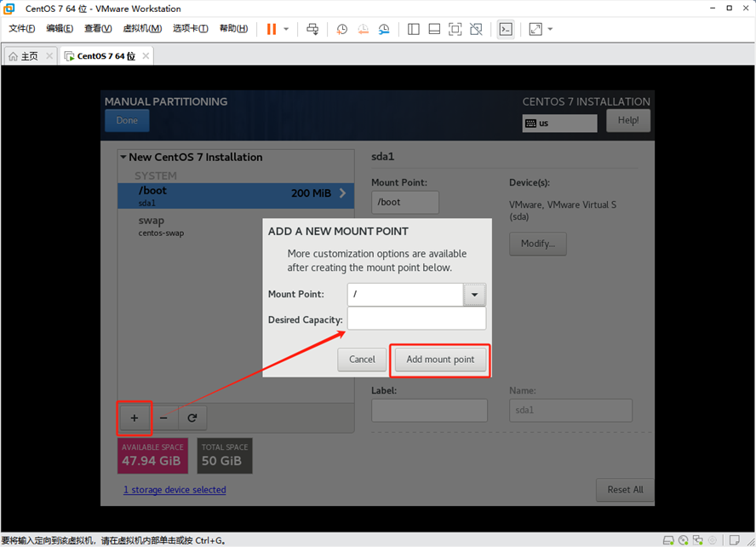The height and width of the screenshot is (547, 756).
Task: Reload storage configuration from disk
Action: 192,417
